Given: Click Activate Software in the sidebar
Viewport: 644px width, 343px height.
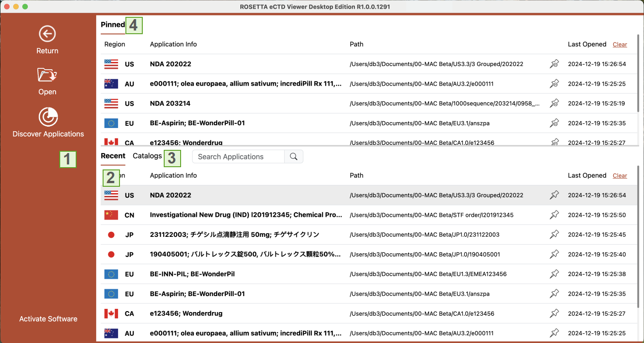Looking at the screenshot, I should [x=48, y=319].
